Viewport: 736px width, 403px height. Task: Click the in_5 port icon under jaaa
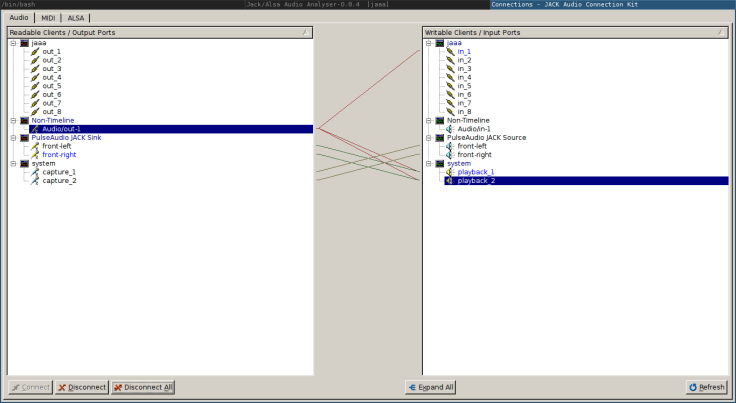pos(450,86)
